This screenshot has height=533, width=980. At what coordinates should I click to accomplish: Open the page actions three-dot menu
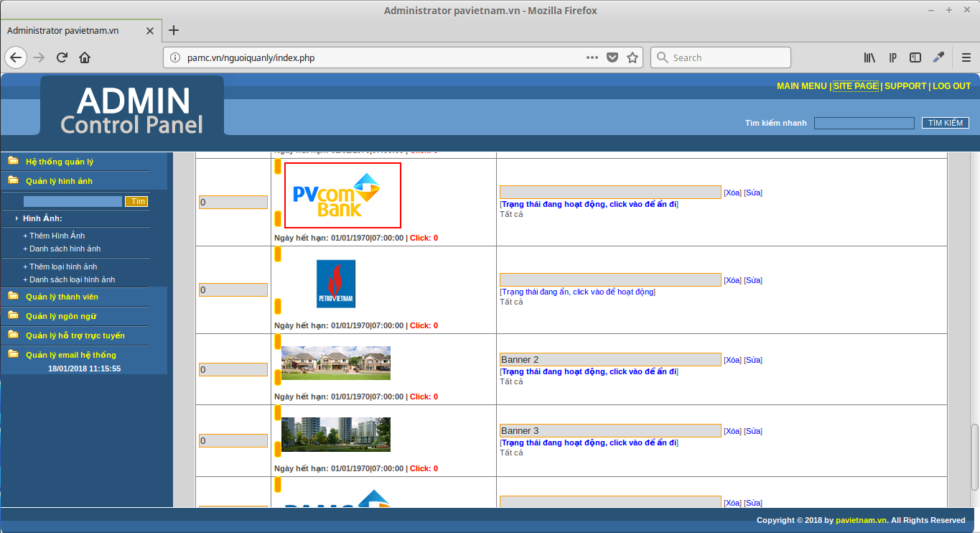click(592, 57)
